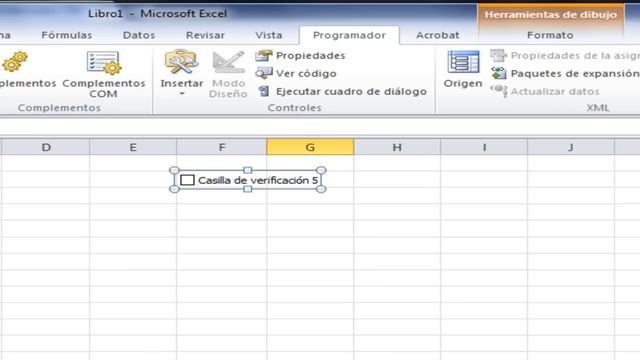Click the Insertar controls toolbox icon
Screen dimensions: 640x360
[x=181, y=61]
